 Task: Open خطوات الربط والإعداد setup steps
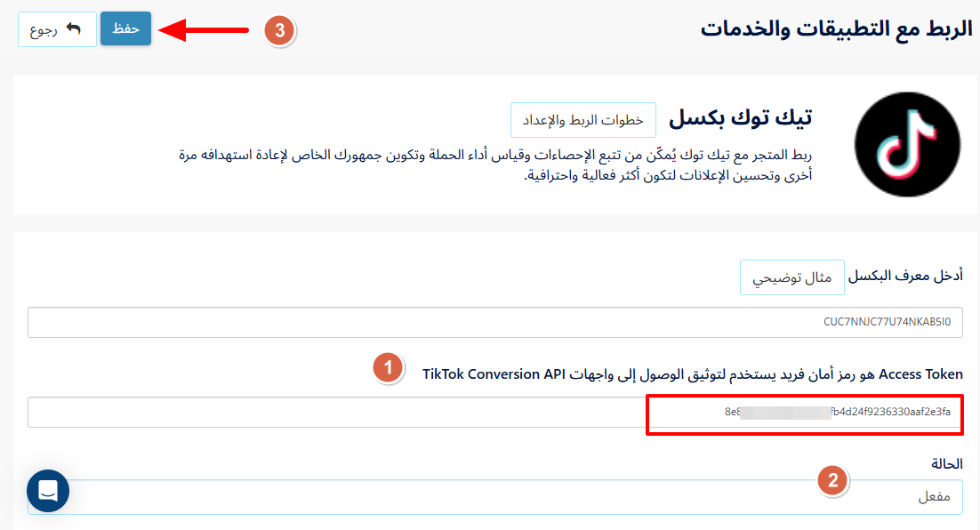tap(583, 120)
